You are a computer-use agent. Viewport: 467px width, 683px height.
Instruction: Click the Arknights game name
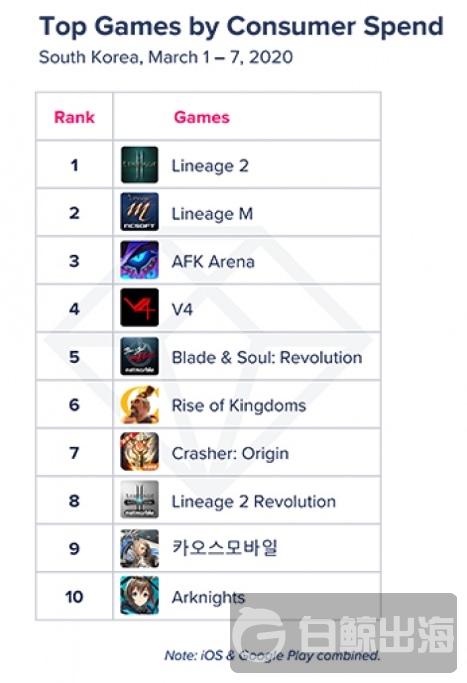point(208,598)
